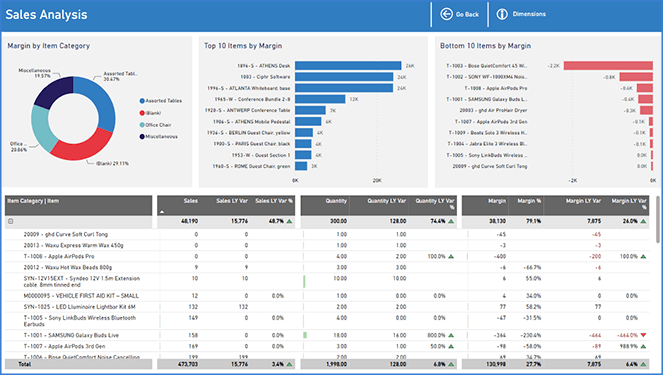This screenshot has width=663, height=375.
Task: Open the Dimensions info icon
Action: (x=502, y=14)
